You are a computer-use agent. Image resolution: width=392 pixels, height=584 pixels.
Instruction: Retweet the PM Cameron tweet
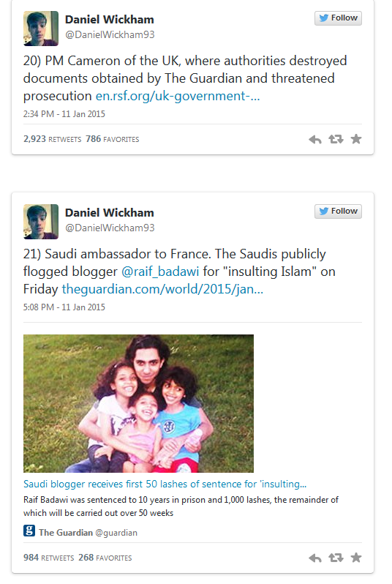click(336, 139)
